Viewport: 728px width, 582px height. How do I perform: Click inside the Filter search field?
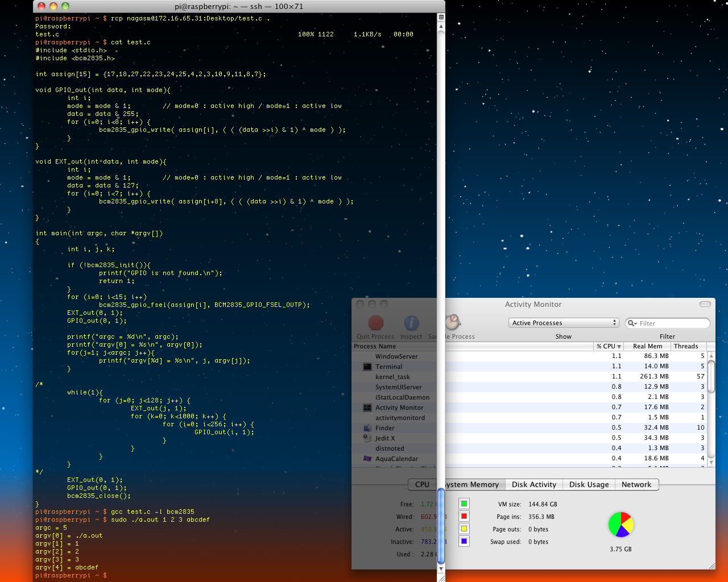click(x=672, y=323)
